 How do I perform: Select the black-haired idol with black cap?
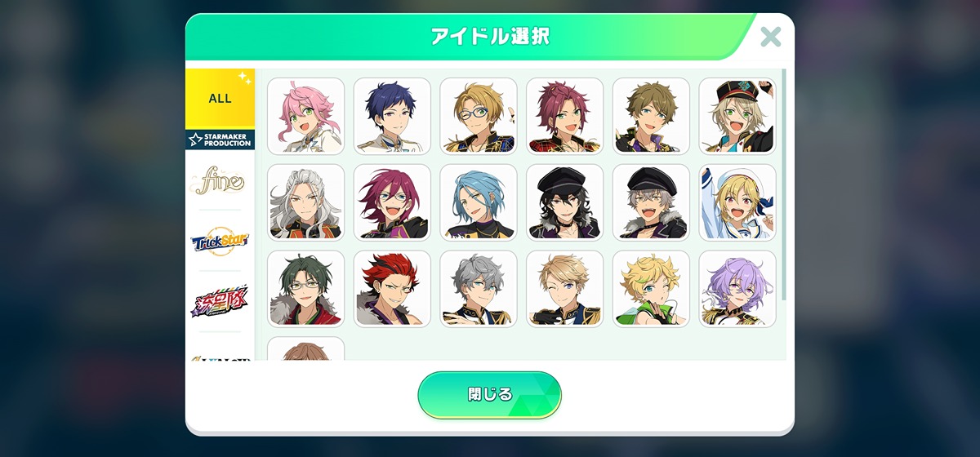point(565,202)
